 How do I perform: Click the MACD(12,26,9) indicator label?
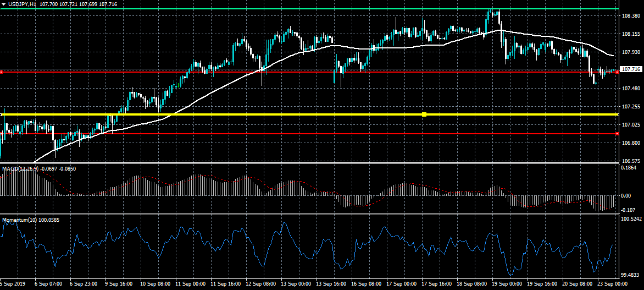(20, 168)
